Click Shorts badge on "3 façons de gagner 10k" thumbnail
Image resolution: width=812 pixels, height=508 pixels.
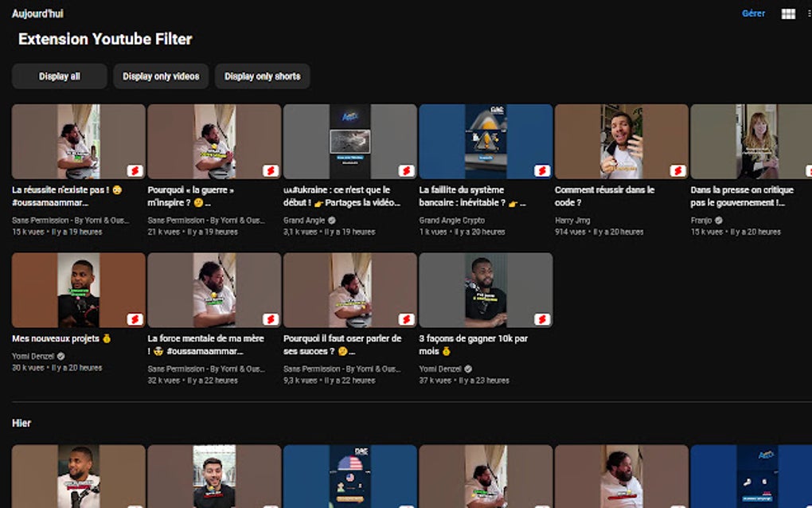(543, 318)
